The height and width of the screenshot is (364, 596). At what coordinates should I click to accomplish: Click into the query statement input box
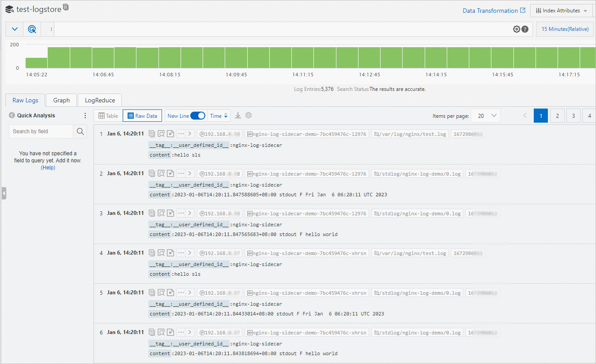(283, 29)
